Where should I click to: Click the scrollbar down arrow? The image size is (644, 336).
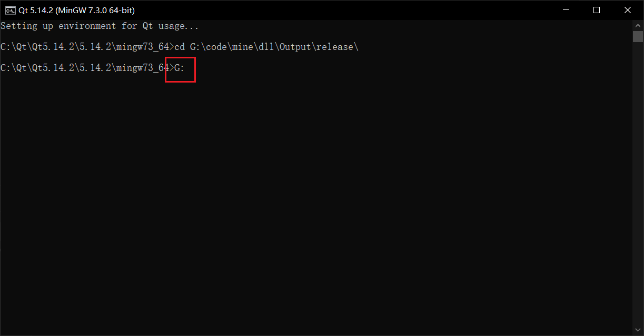(638, 330)
